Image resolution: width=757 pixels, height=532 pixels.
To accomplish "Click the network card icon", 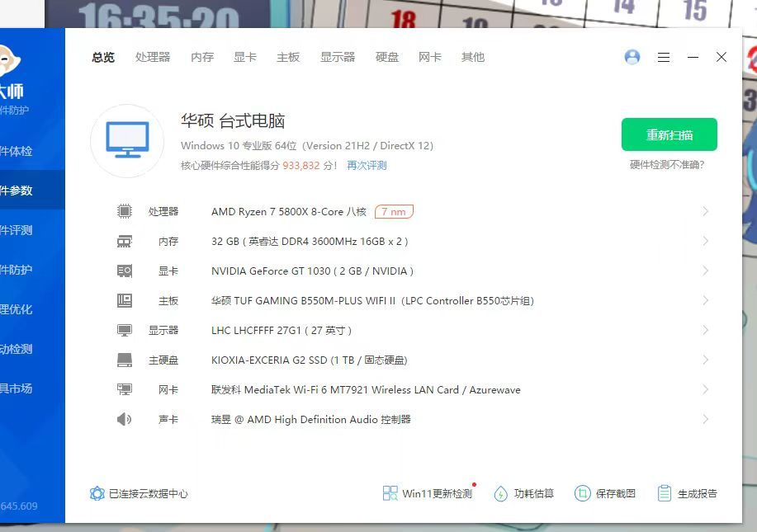I will pos(125,389).
